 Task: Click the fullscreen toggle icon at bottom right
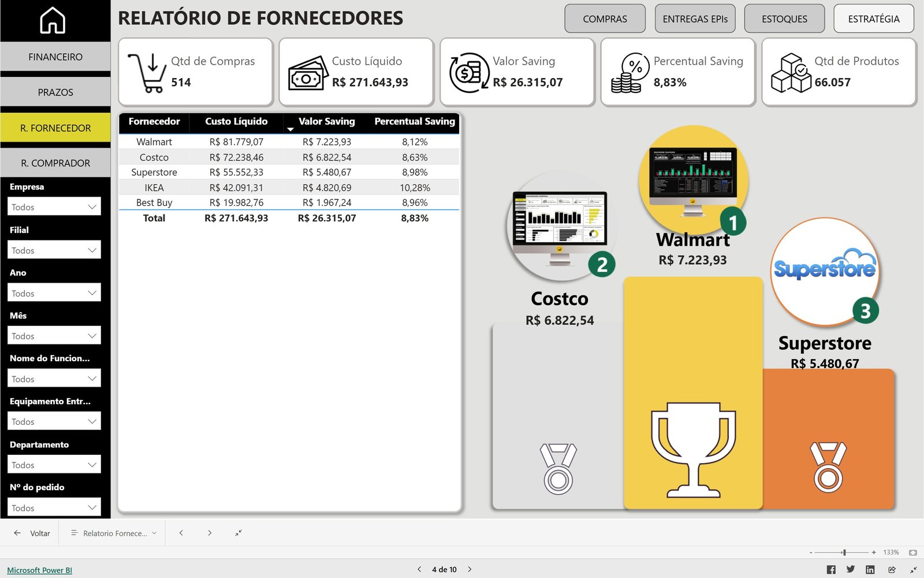(x=914, y=570)
